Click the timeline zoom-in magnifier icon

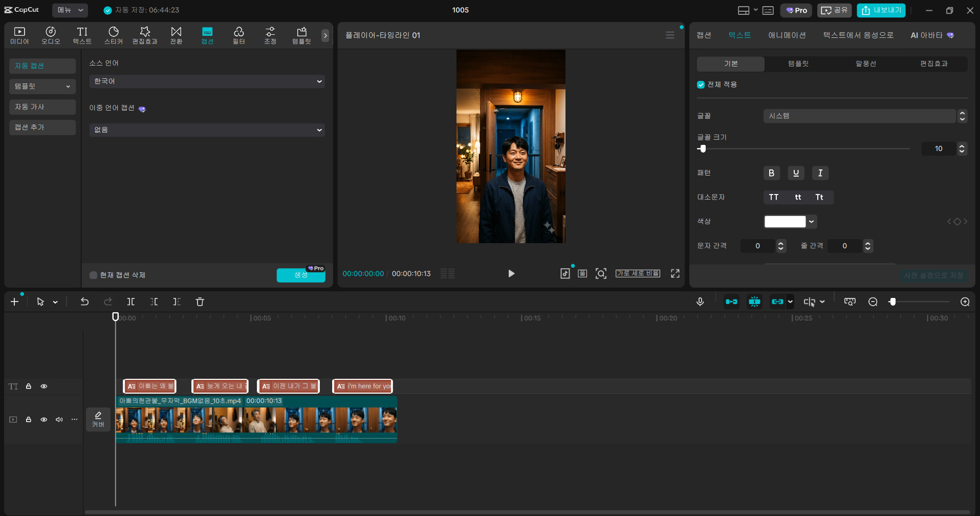pos(965,302)
